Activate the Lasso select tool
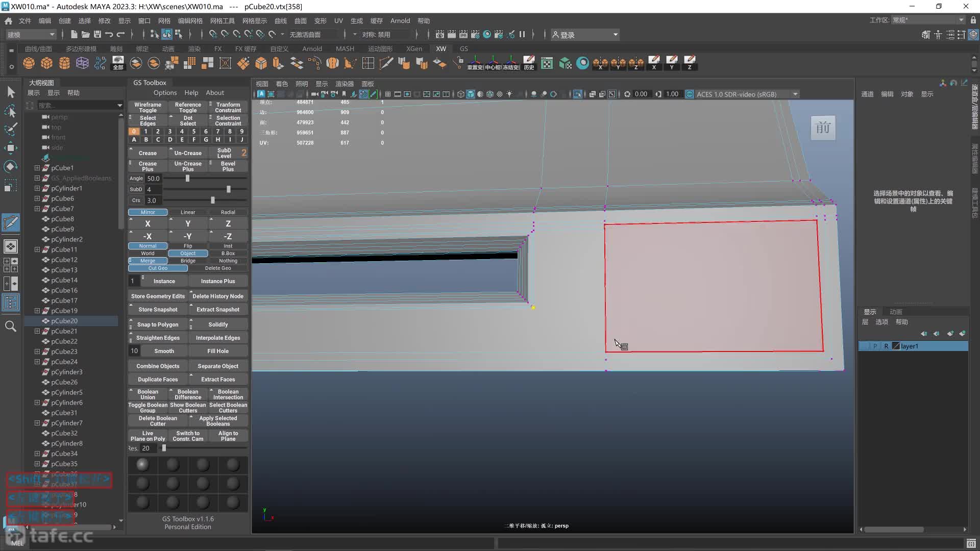The width and height of the screenshot is (980, 551). (11, 111)
